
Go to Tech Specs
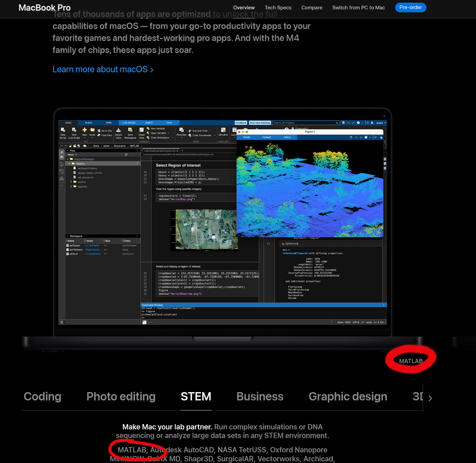[x=278, y=8]
